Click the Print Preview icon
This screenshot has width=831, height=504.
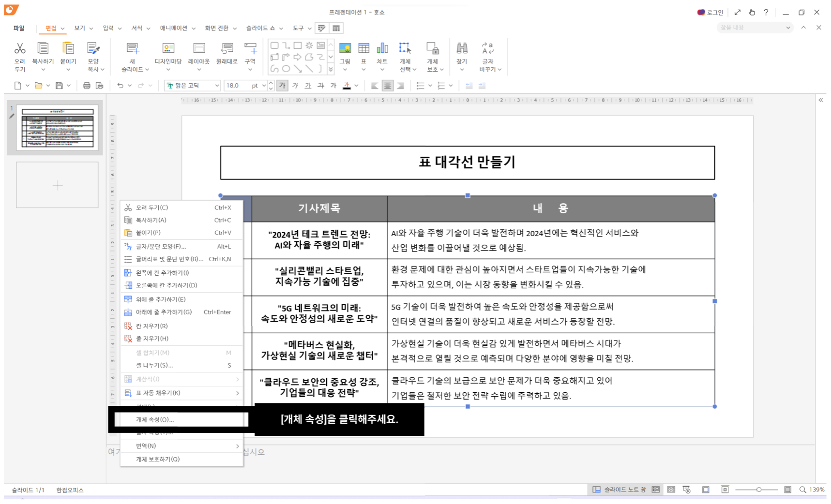click(99, 86)
